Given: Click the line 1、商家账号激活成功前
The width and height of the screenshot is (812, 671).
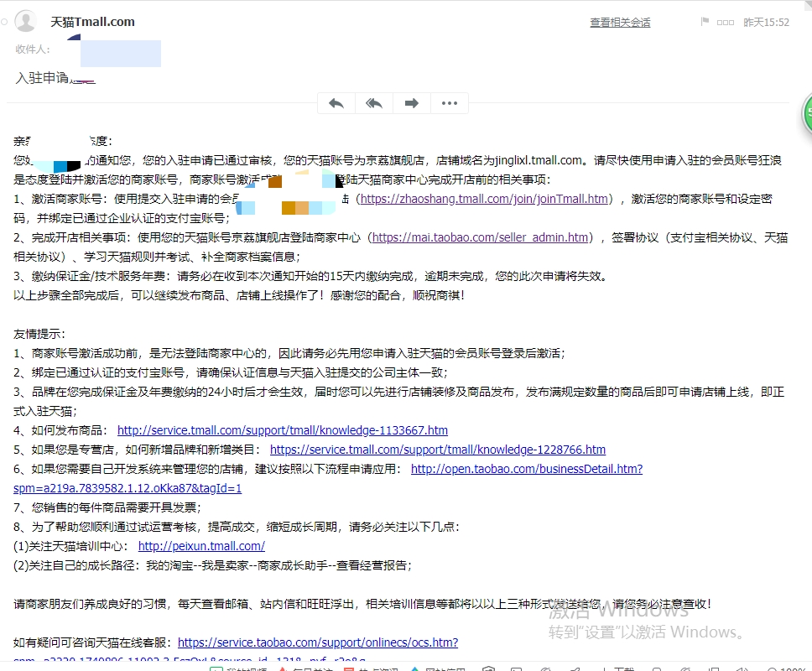Looking at the screenshot, I should coord(289,353).
